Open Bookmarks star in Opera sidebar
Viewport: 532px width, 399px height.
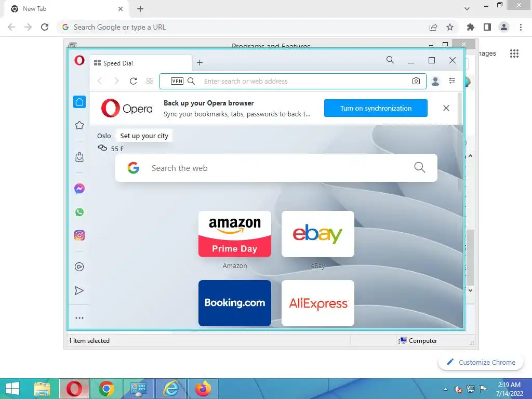pos(79,125)
